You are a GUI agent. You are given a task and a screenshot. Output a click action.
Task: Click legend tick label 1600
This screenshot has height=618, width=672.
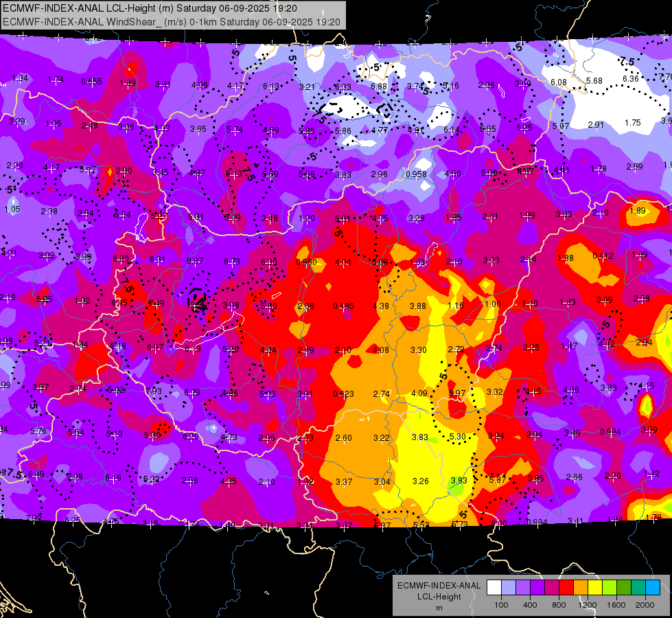click(x=616, y=605)
